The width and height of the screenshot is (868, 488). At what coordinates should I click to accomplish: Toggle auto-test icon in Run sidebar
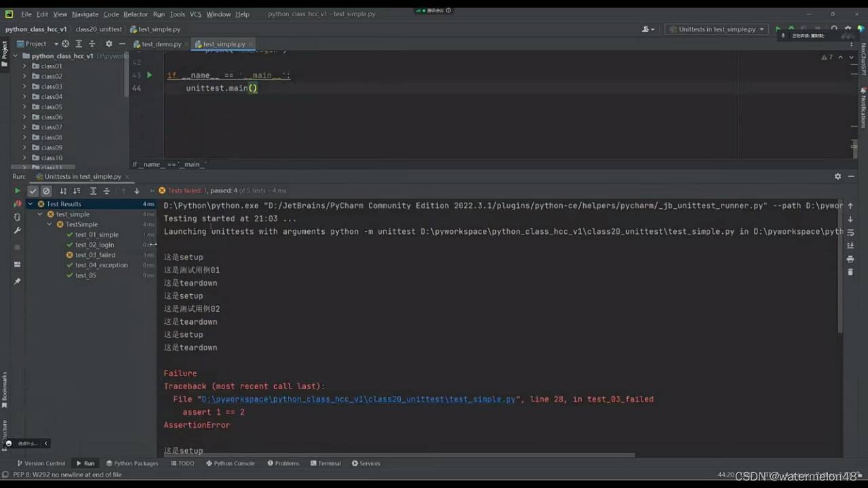(x=18, y=217)
